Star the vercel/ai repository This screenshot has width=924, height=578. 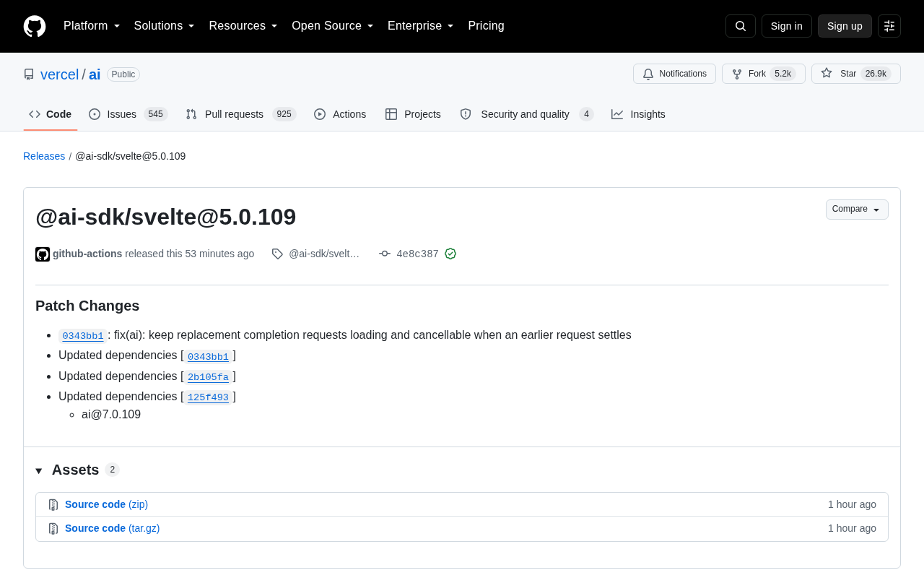tap(856, 74)
